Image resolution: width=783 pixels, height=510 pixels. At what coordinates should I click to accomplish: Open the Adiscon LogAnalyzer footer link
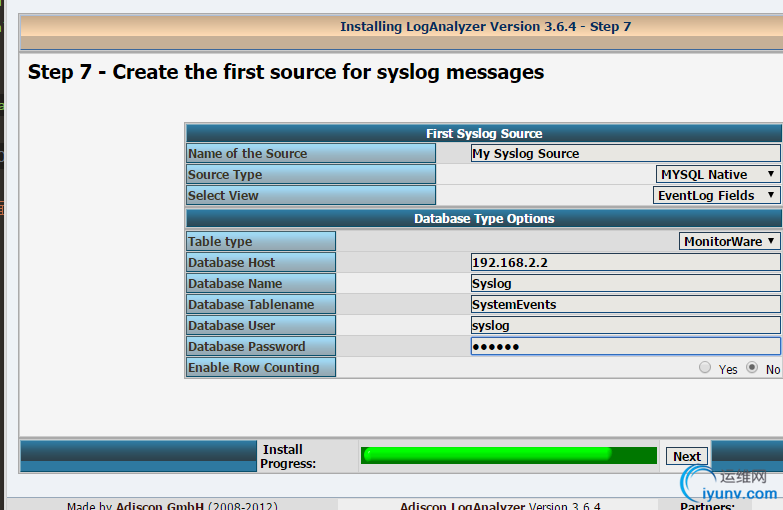tap(462, 506)
